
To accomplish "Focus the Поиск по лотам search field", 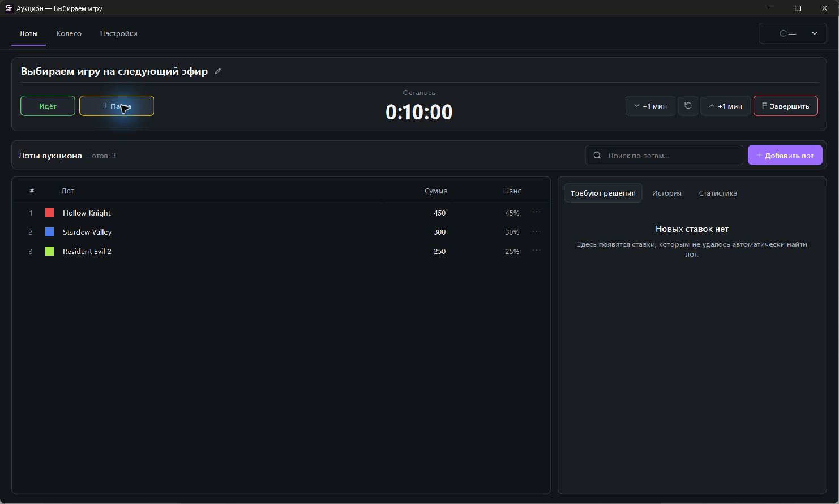I will point(664,155).
